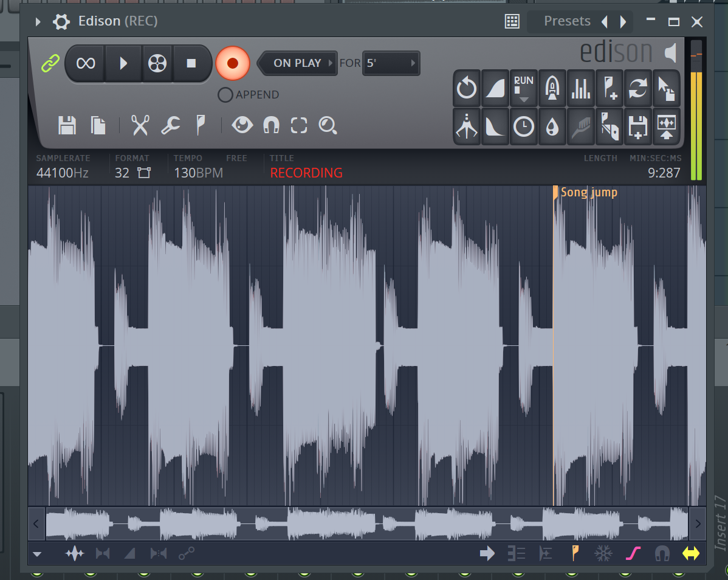Apply the fade out tool
Screen dimensions: 728x580
click(x=495, y=126)
